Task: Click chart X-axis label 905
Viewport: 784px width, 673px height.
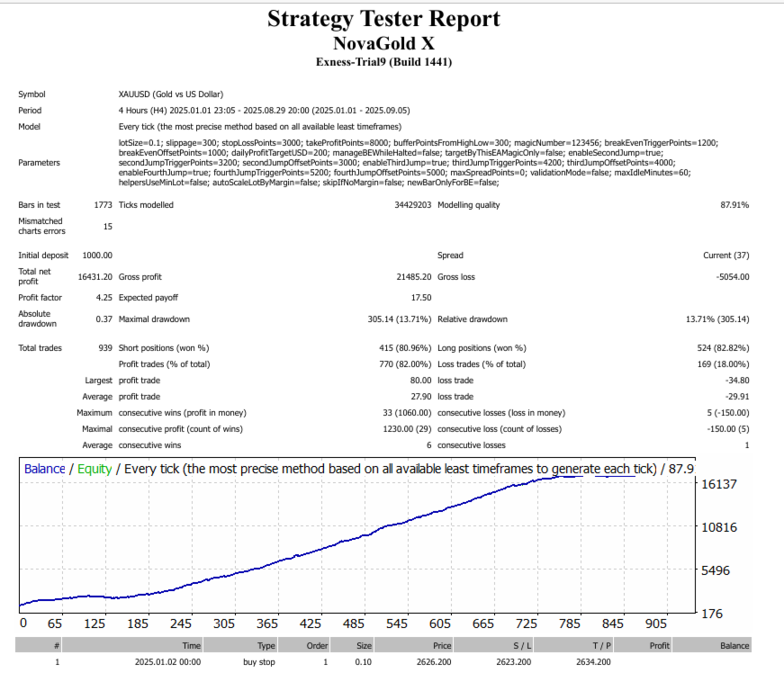Action: point(656,624)
